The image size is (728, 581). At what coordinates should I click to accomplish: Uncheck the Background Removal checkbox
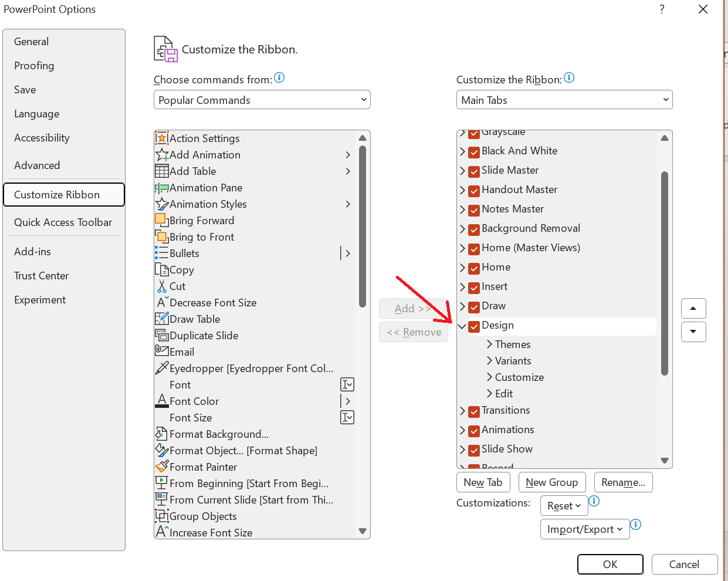coord(474,229)
